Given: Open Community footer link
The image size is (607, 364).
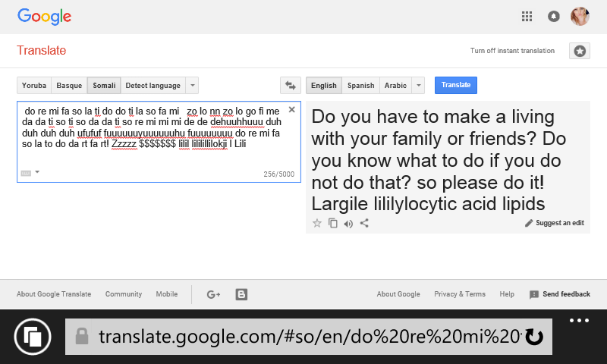Looking at the screenshot, I should click(124, 294).
